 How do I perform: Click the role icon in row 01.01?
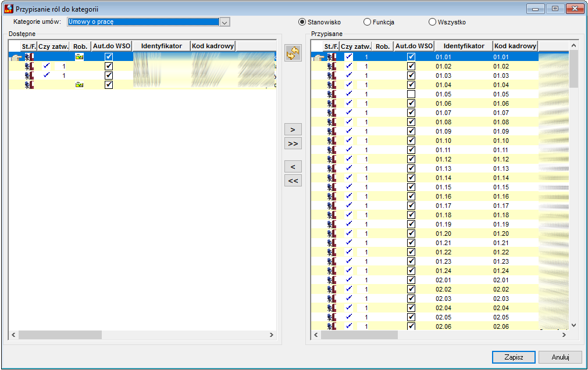click(x=332, y=57)
